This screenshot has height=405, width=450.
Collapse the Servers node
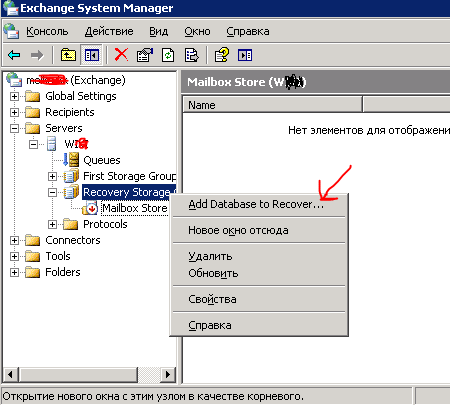(14, 128)
